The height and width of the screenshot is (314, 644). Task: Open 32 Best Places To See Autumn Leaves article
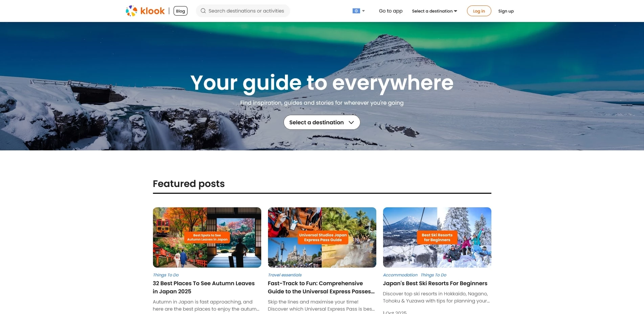pos(204,287)
